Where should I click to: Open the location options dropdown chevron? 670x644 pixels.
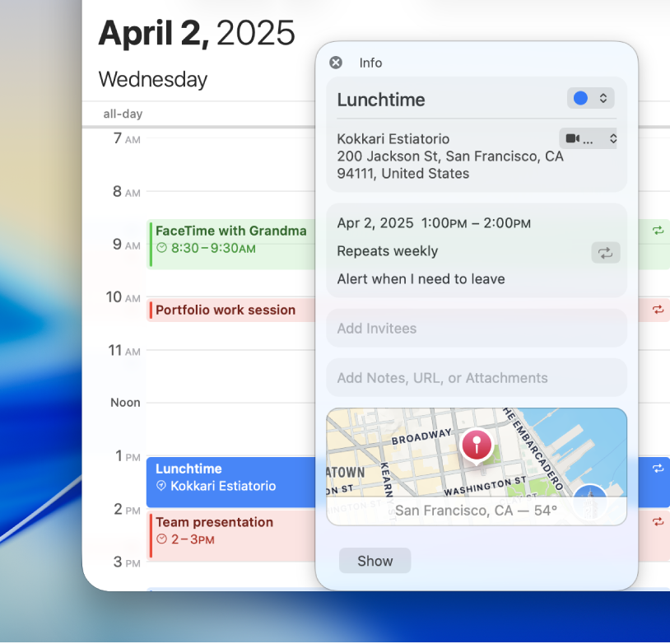click(x=615, y=138)
